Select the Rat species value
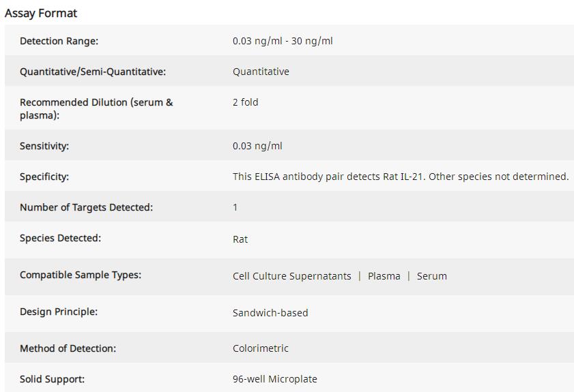The image size is (574, 392). [x=240, y=239]
